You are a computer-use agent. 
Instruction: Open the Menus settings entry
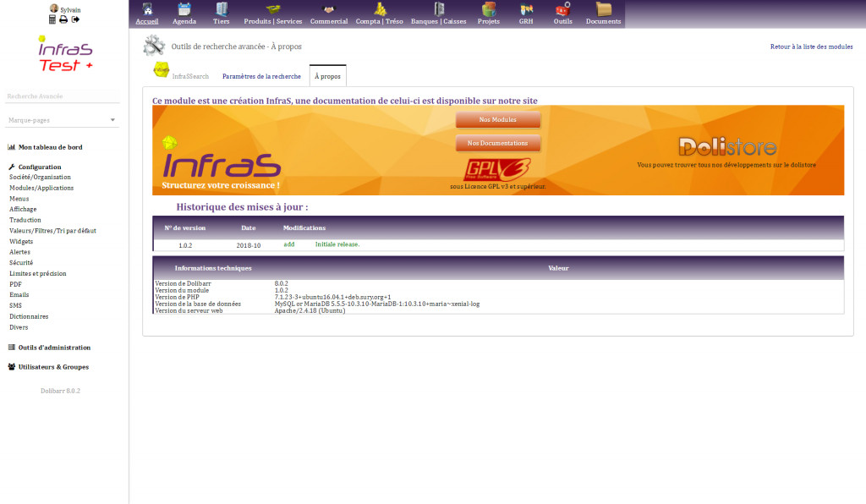click(x=19, y=199)
